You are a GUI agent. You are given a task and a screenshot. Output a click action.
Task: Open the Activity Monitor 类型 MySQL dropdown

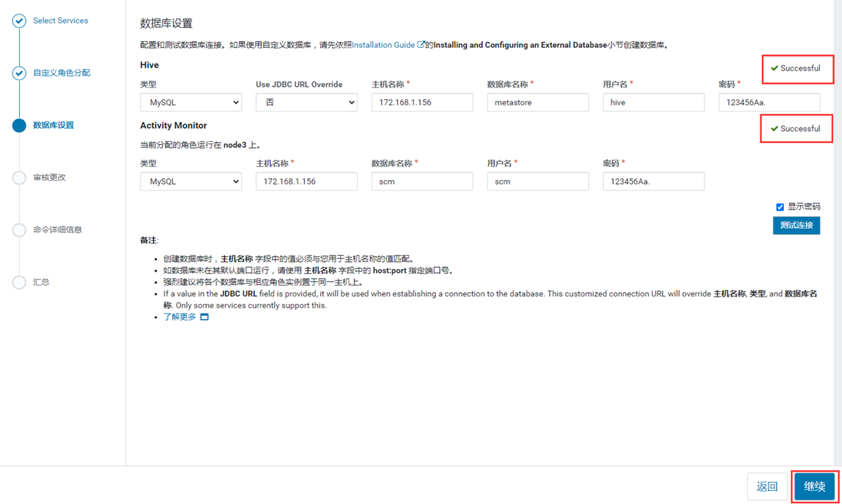tap(191, 182)
